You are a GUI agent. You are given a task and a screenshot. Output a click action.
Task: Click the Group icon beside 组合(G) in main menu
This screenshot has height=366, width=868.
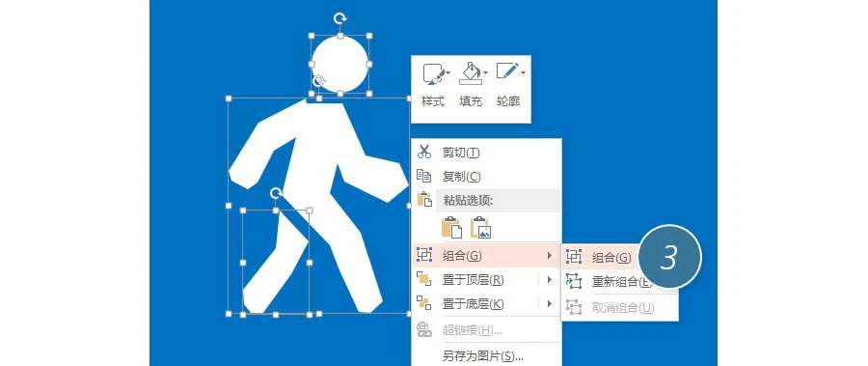click(424, 255)
